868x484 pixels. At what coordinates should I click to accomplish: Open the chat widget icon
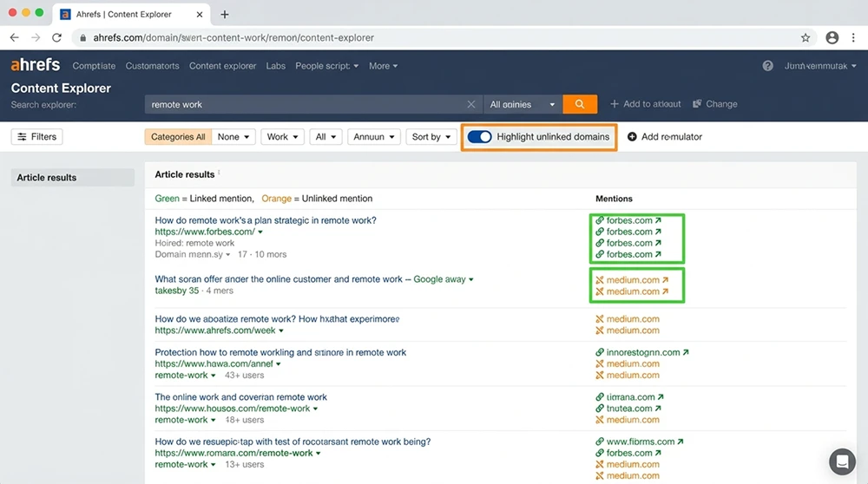click(842, 461)
